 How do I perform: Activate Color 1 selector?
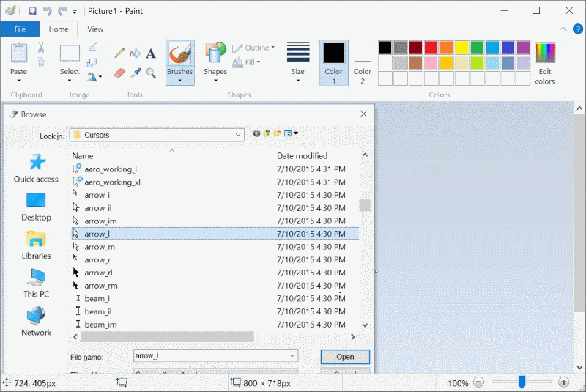[x=334, y=63]
